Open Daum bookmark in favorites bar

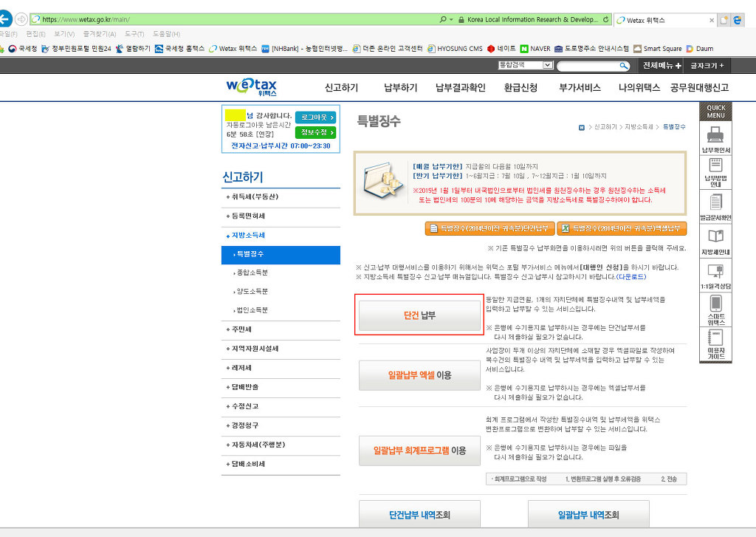tap(700, 49)
